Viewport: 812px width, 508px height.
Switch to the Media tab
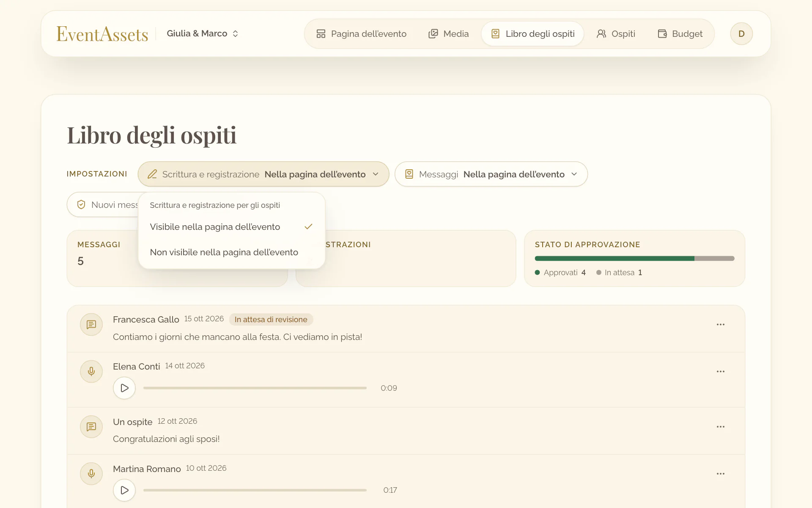pyautogui.click(x=448, y=33)
